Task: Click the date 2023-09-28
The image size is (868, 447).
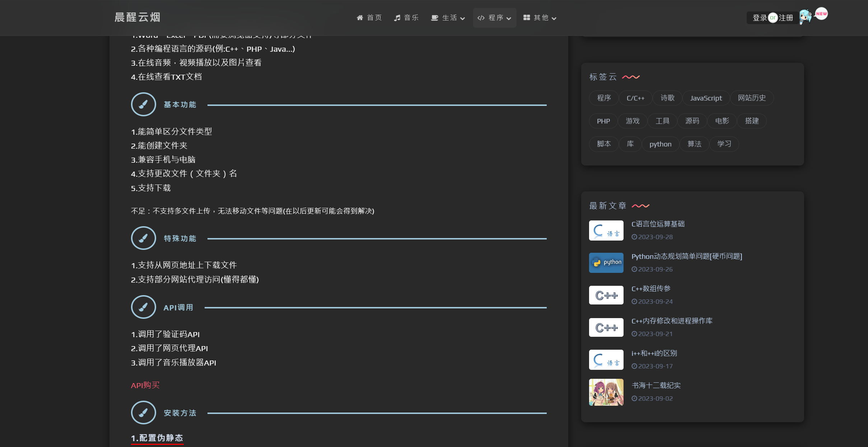Action: (x=652, y=237)
